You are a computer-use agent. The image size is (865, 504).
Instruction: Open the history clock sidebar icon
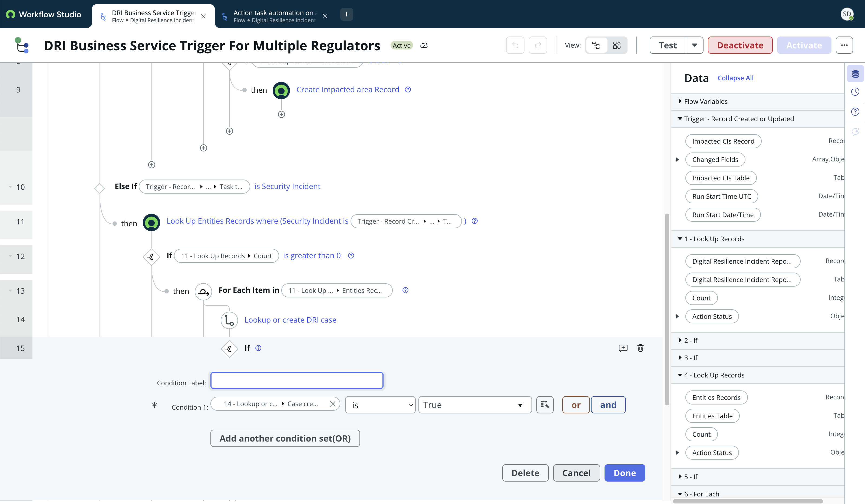(x=855, y=92)
